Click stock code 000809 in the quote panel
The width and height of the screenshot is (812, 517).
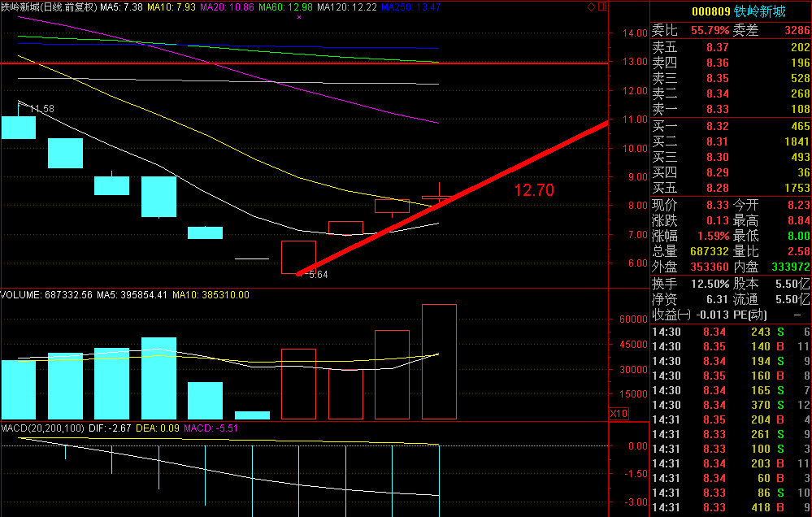[711, 11]
